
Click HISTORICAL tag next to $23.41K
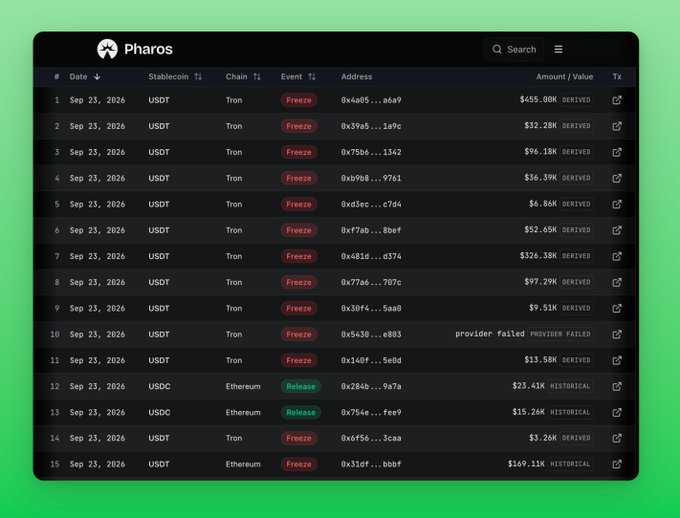[570, 386]
